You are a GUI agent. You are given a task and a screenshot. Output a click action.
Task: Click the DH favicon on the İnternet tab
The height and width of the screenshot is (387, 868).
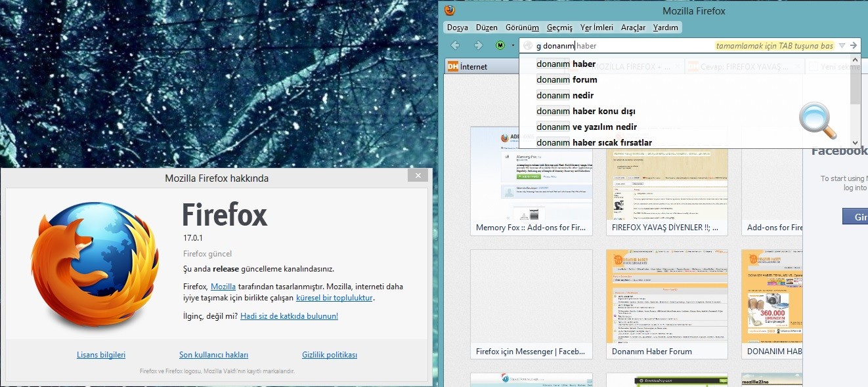coord(452,66)
